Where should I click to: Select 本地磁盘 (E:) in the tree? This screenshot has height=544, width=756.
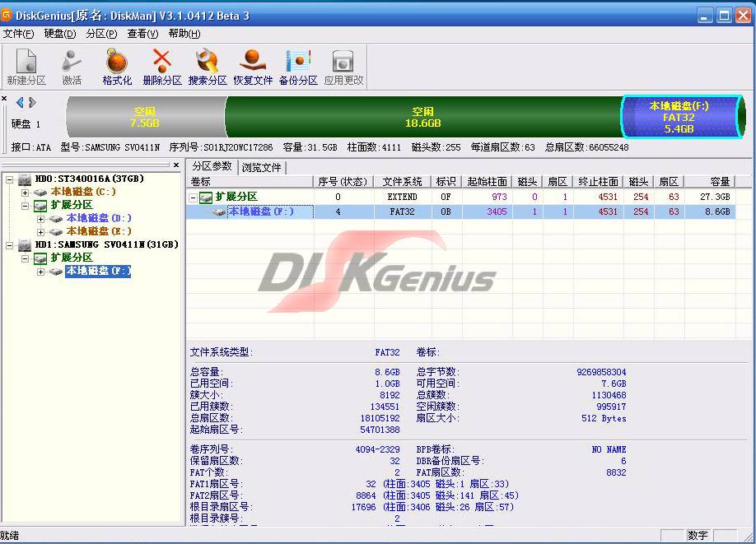pyautogui.click(x=99, y=232)
